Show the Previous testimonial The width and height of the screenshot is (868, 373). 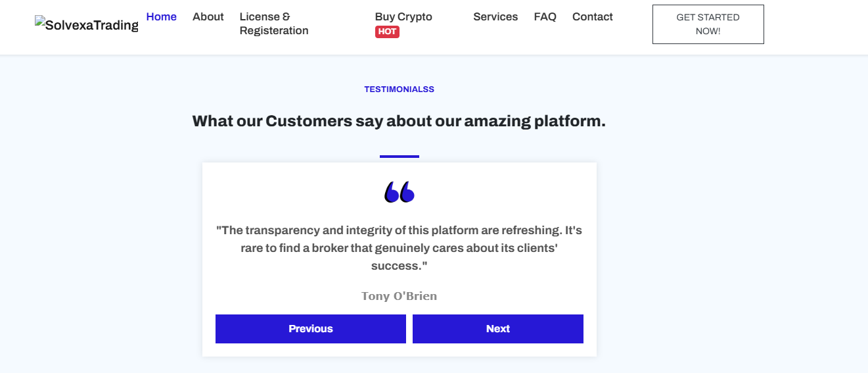pyautogui.click(x=310, y=329)
